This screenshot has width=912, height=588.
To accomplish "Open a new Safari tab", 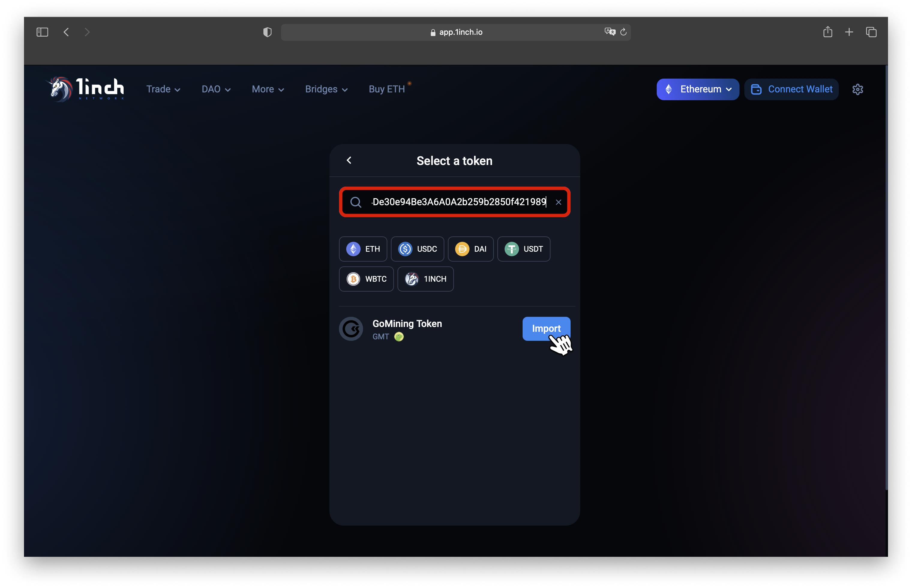I will tap(849, 32).
